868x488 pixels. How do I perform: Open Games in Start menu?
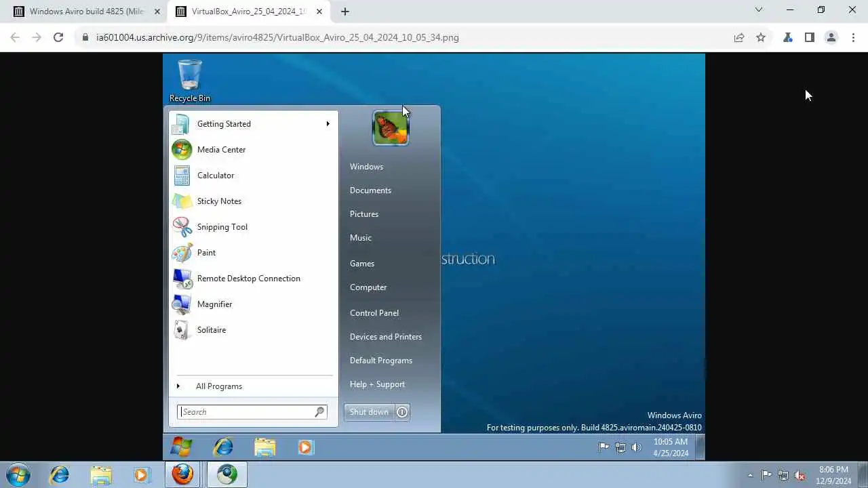pyautogui.click(x=362, y=264)
